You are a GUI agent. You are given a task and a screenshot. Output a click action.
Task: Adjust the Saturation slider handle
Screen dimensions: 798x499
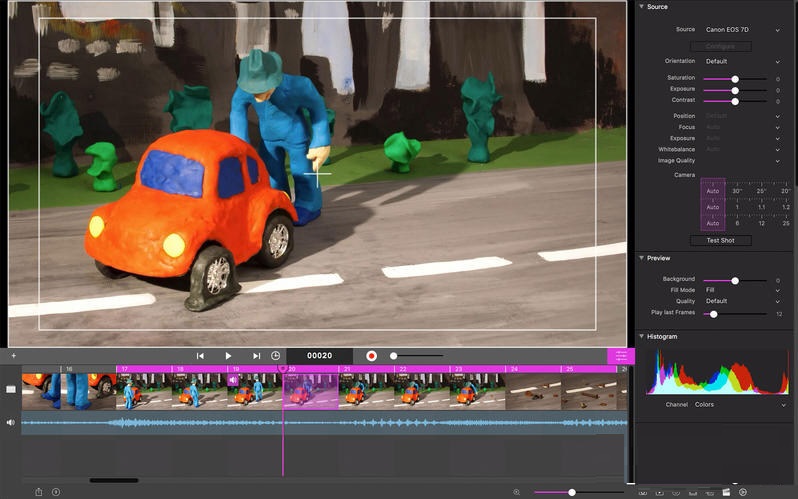point(735,78)
